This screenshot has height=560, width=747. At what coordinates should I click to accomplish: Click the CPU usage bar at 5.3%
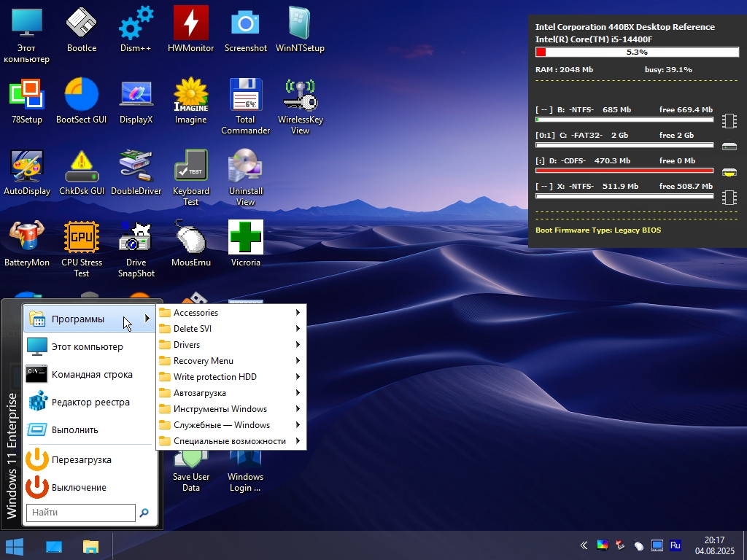(637, 52)
